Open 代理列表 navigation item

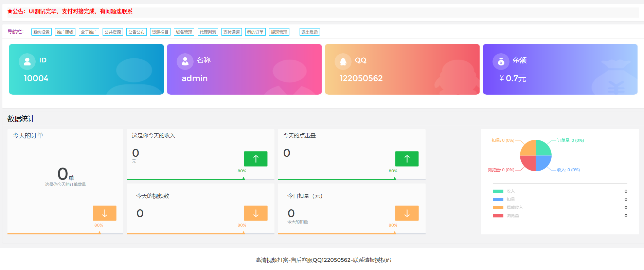[x=208, y=32]
